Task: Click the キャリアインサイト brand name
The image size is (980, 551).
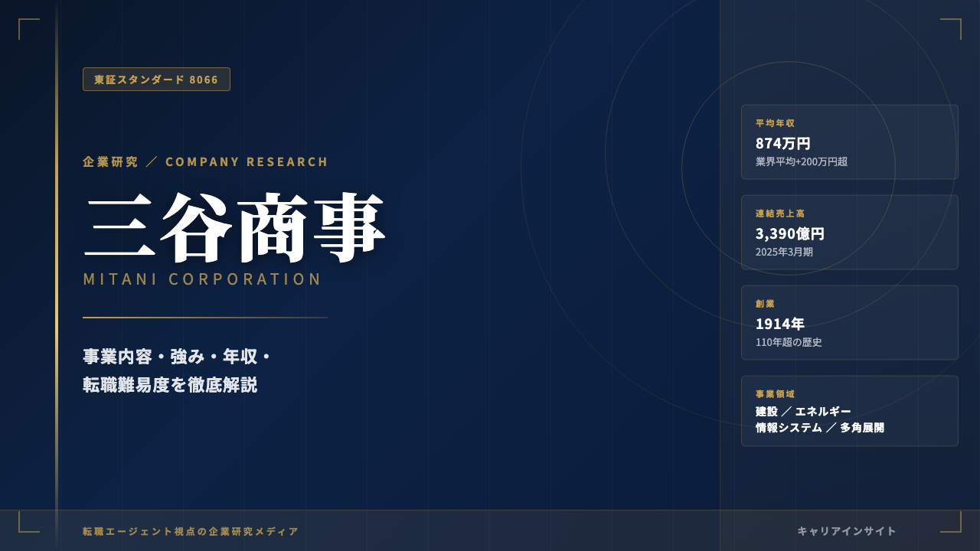Action: [x=847, y=531]
